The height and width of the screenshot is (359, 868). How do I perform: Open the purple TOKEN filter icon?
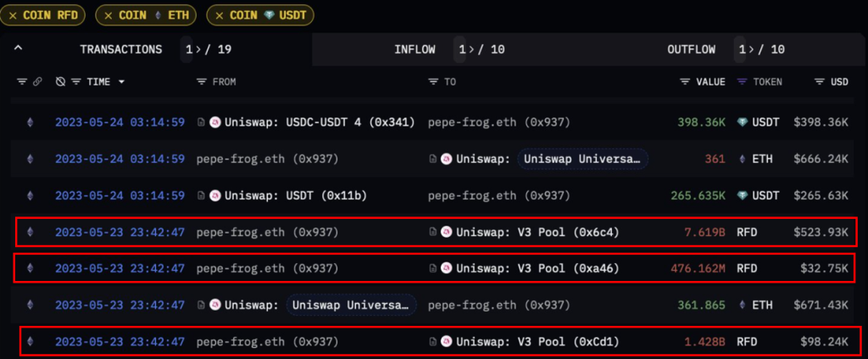(x=742, y=81)
